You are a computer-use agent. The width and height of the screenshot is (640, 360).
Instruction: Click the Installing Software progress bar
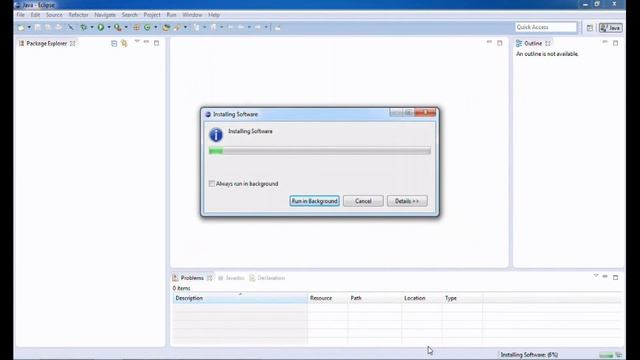point(320,151)
